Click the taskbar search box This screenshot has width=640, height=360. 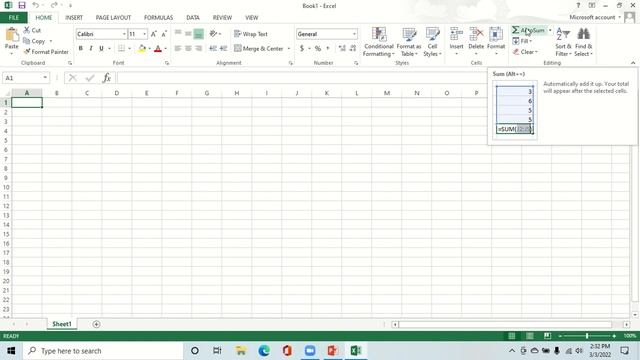pos(103,351)
